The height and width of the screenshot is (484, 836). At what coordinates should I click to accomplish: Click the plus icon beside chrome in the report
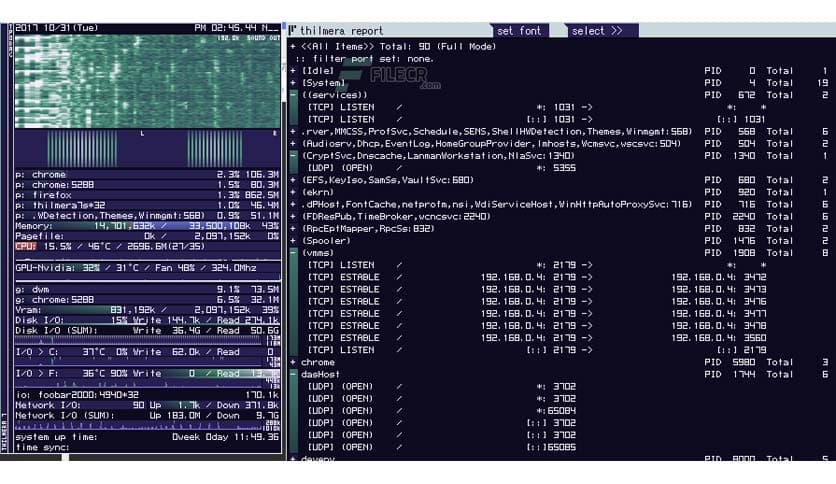tap(293, 362)
